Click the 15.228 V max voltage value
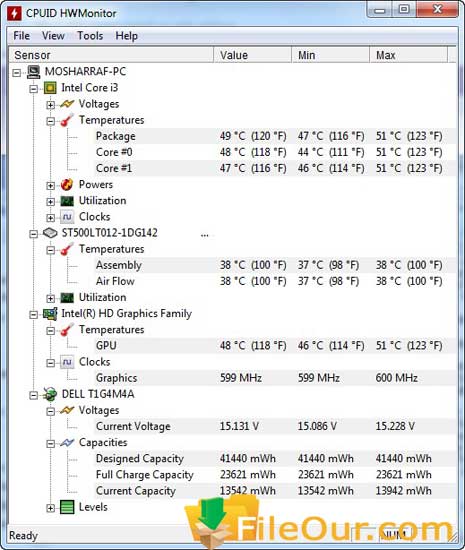This screenshot has height=550, width=465. (395, 427)
